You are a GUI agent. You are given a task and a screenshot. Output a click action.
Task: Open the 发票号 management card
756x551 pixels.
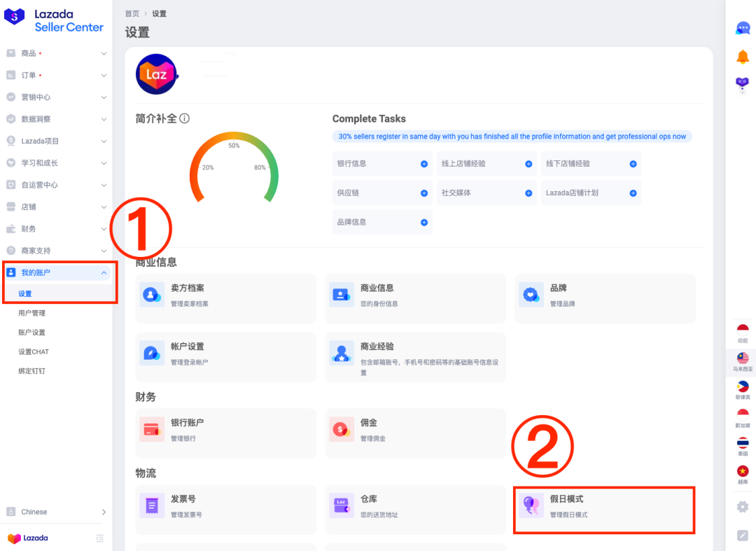pyautogui.click(x=225, y=510)
